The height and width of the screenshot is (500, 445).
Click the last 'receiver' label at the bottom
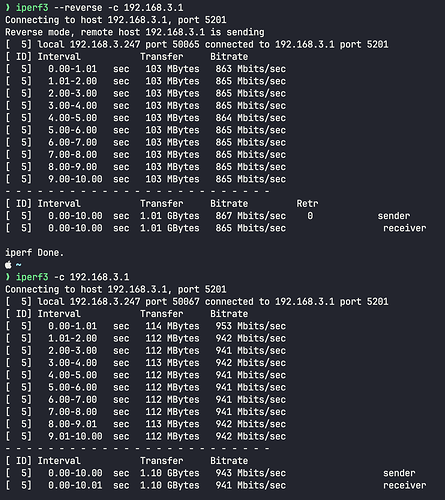405,485
